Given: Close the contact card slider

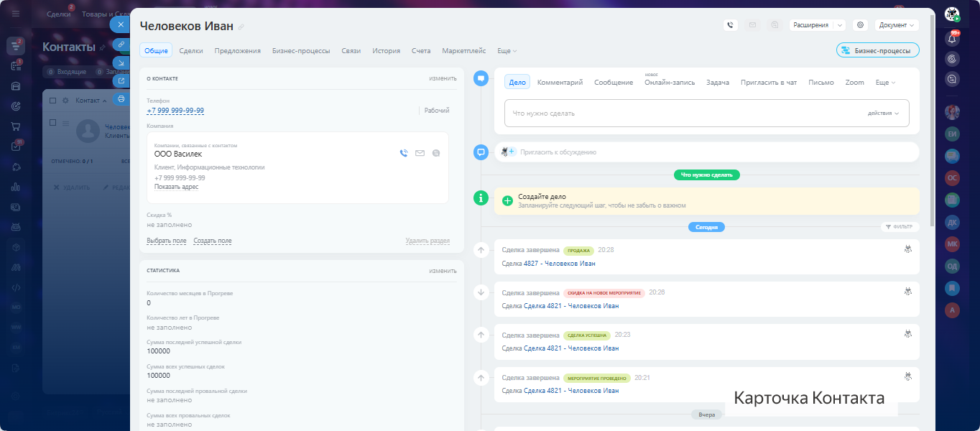Looking at the screenshot, I should [120, 24].
